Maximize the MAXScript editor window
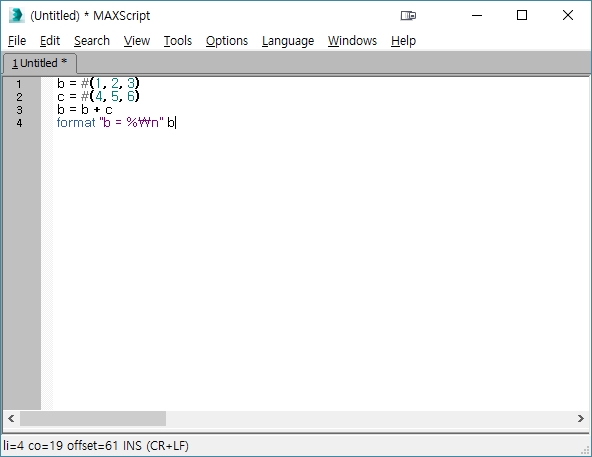Image resolution: width=592 pixels, height=457 pixels. [x=522, y=15]
